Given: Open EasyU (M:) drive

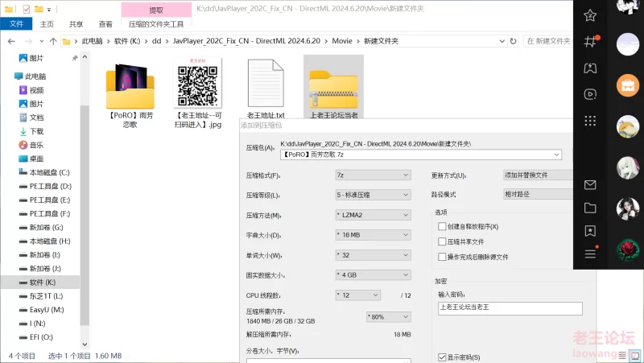Looking at the screenshot, I should (42, 310).
